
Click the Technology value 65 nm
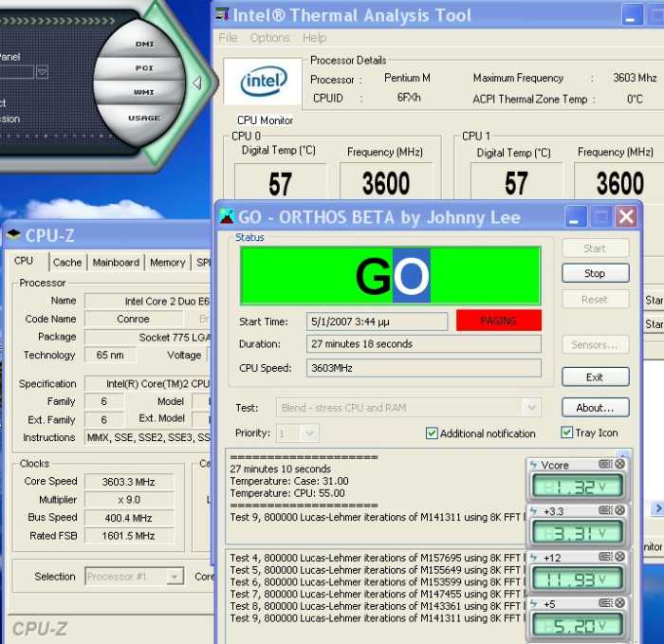pyautogui.click(x=110, y=355)
